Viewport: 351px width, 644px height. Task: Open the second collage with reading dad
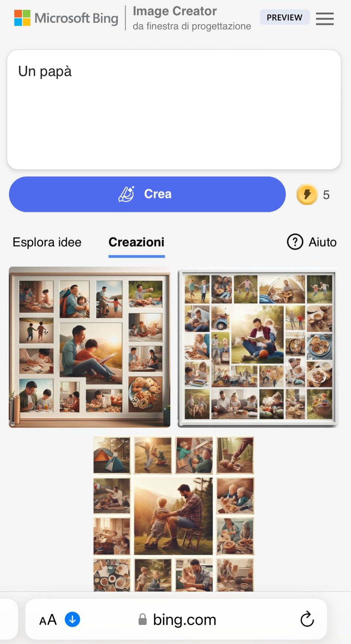point(258,347)
